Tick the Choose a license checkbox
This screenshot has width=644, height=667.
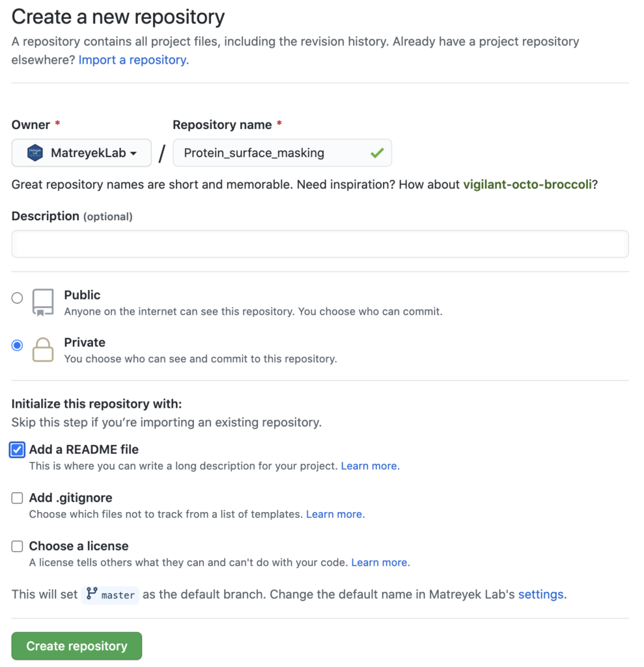[17, 546]
